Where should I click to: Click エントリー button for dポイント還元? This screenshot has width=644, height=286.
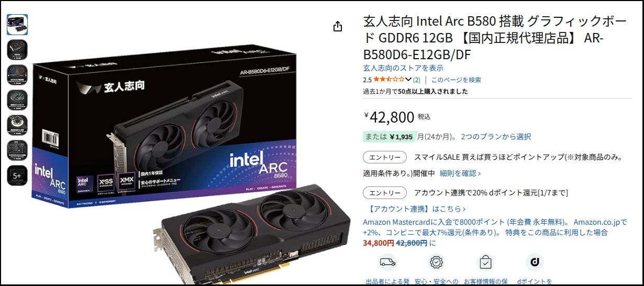385,193
